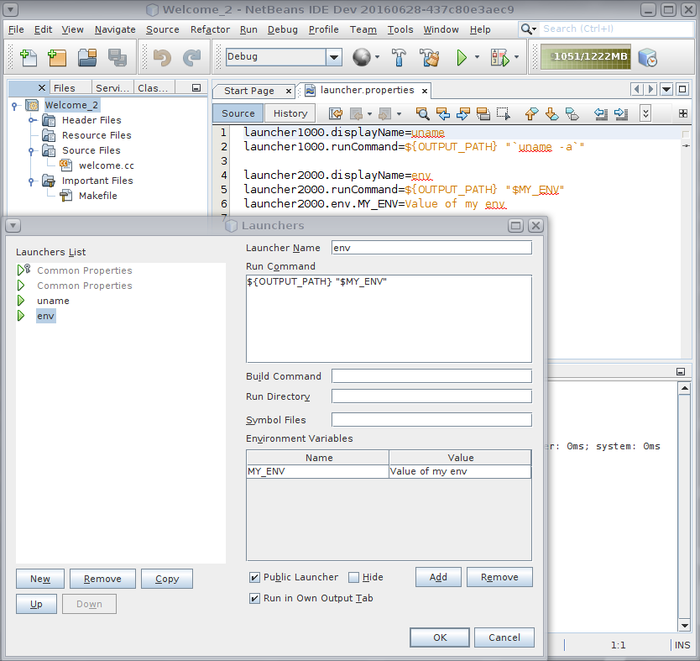
Task: Click the Build Command field
Action: 432,376
